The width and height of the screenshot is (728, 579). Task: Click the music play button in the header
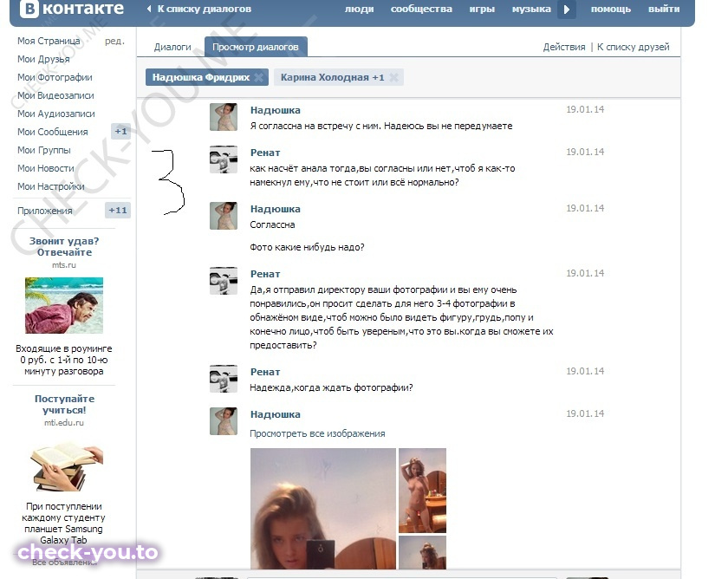(567, 10)
